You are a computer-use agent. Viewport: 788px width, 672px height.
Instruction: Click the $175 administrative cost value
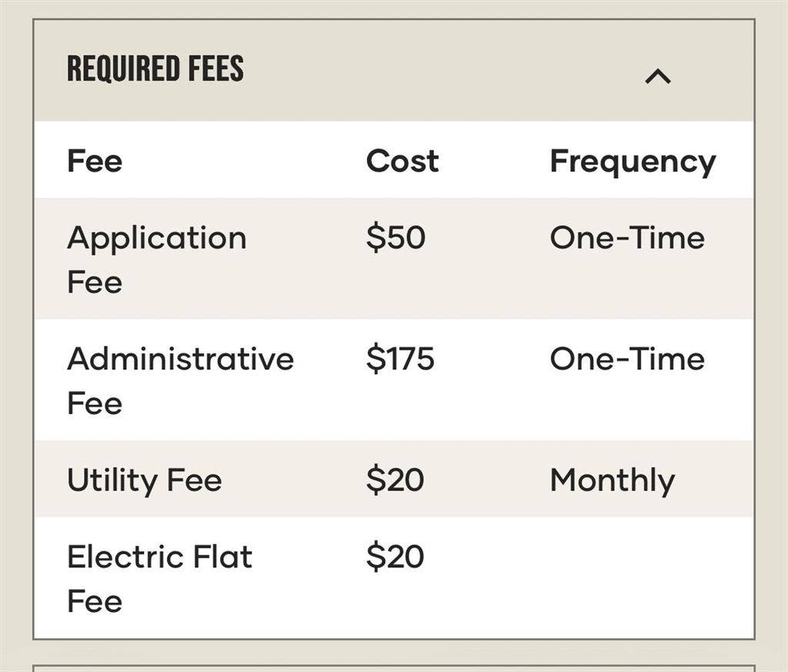[x=400, y=359]
